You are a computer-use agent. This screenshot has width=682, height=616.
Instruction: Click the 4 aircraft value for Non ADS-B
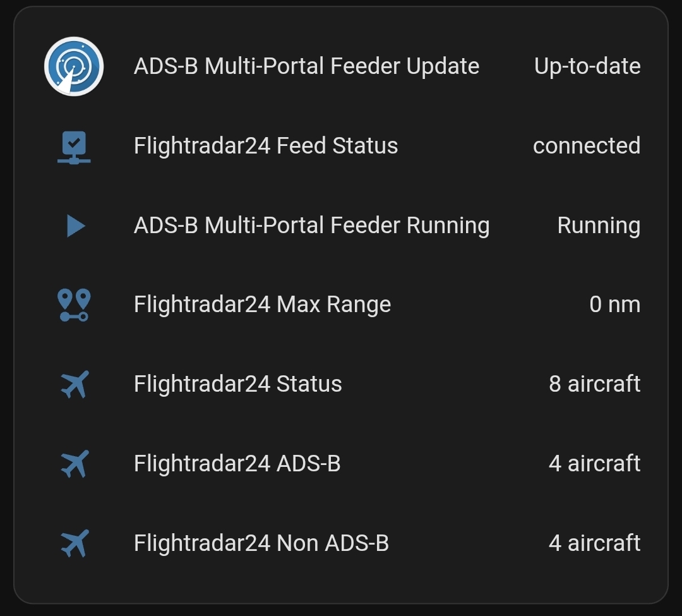tap(594, 542)
